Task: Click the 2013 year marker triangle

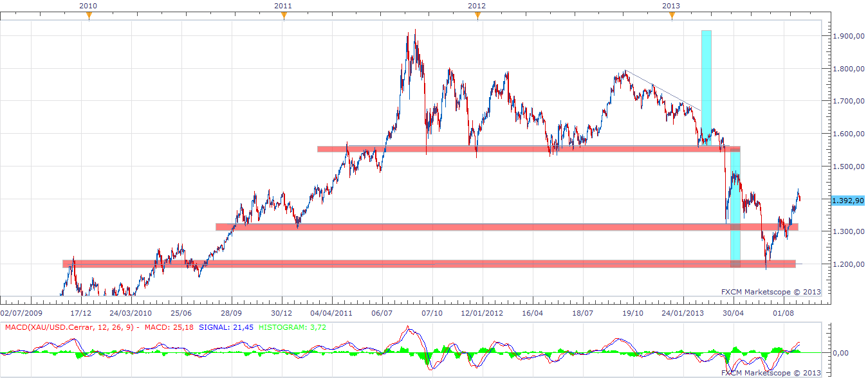Action: (672, 16)
